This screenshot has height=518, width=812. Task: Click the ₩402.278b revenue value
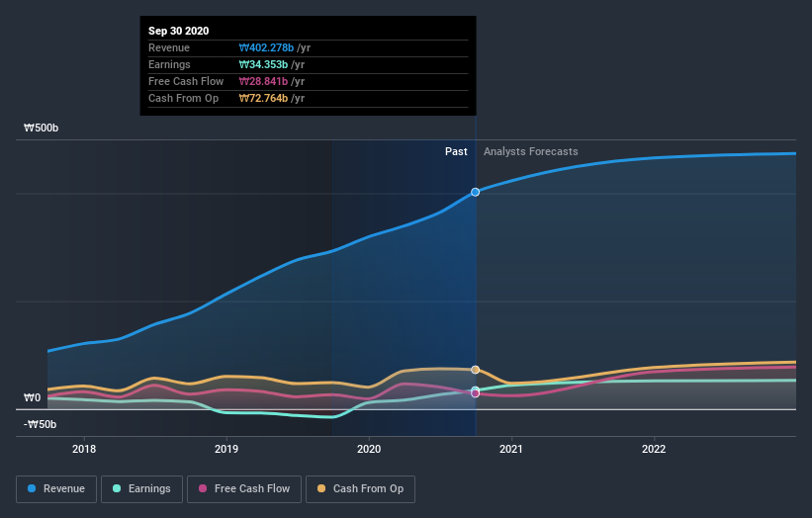pos(266,47)
